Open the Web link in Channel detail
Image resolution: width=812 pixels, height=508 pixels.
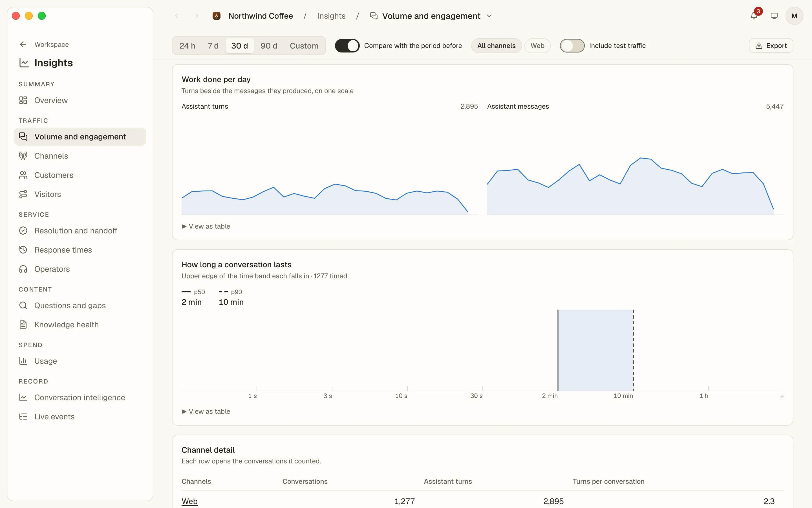click(189, 501)
